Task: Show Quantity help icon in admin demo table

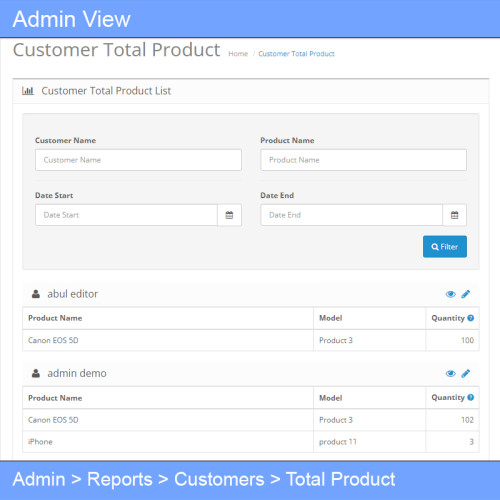Action: click(x=471, y=397)
